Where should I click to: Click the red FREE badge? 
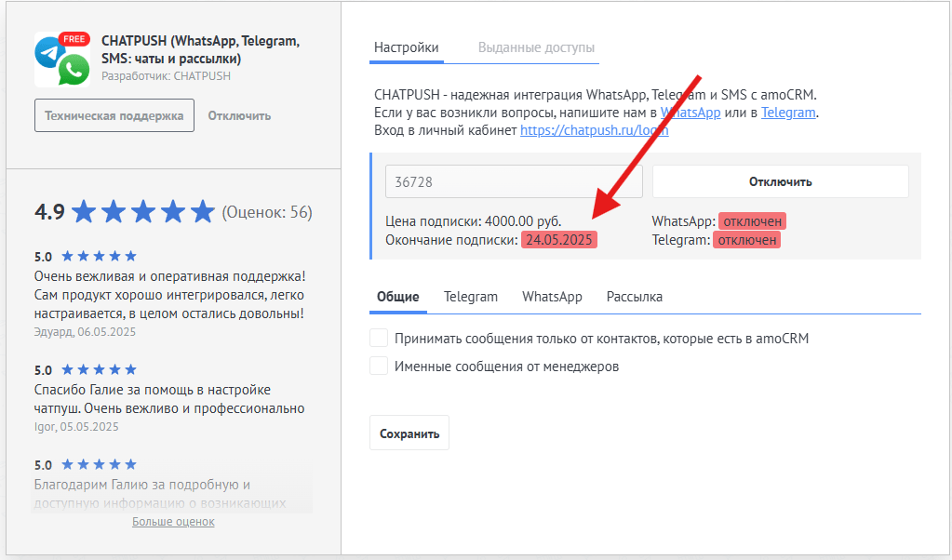tap(74, 39)
